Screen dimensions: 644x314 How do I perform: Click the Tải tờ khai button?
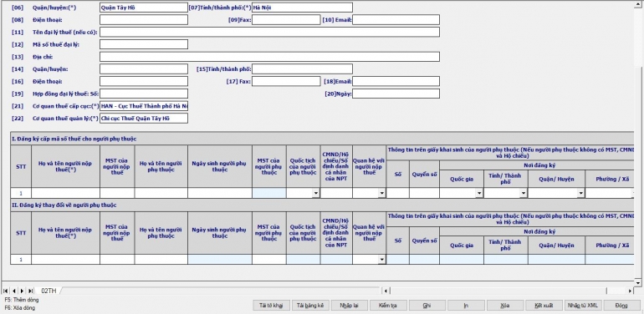272,306
